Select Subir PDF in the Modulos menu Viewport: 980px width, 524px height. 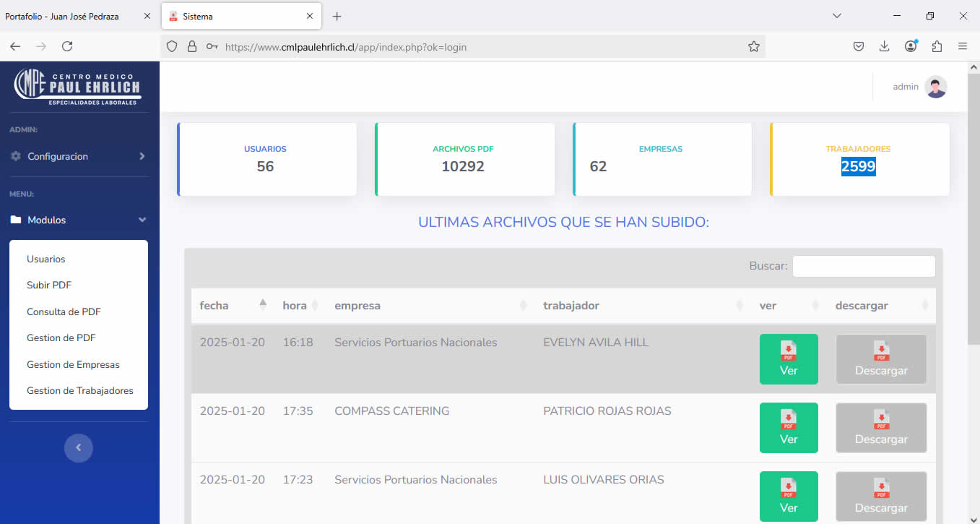click(49, 285)
